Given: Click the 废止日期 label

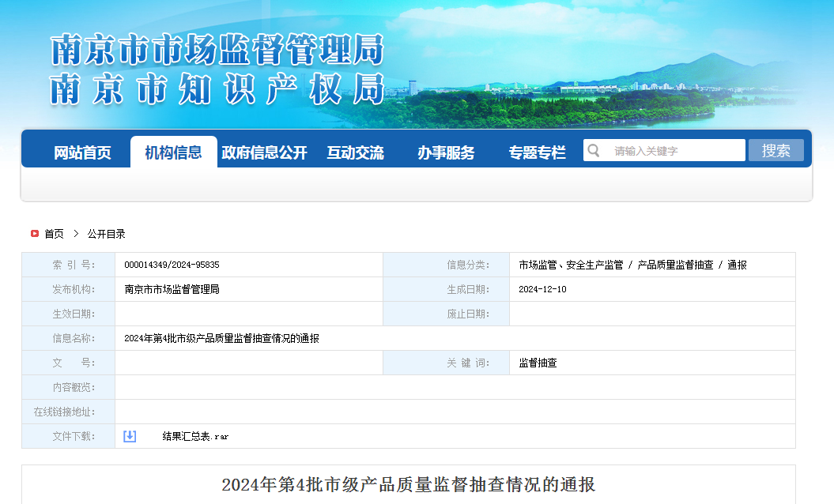Looking at the screenshot, I should (x=468, y=314).
